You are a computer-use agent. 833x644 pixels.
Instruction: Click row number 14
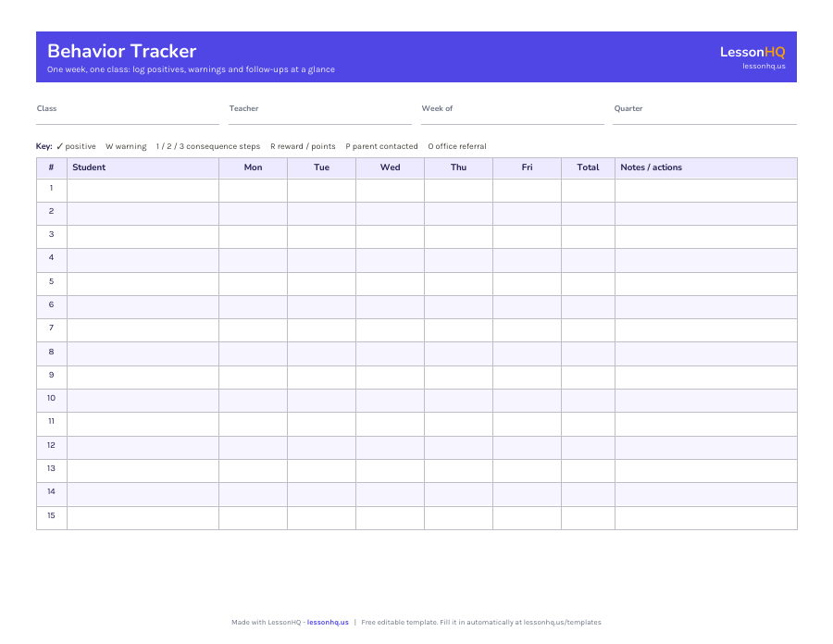(x=52, y=491)
